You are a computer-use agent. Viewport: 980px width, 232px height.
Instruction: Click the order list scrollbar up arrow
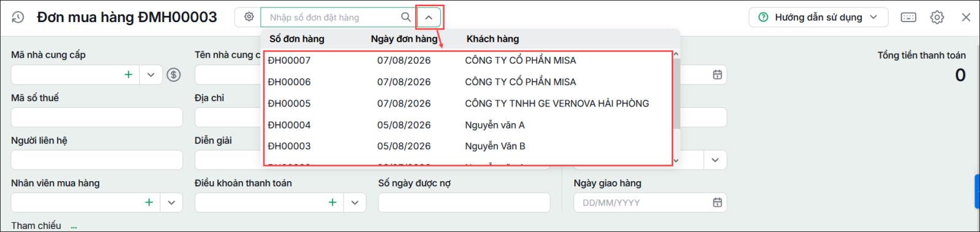click(x=676, y=54)
